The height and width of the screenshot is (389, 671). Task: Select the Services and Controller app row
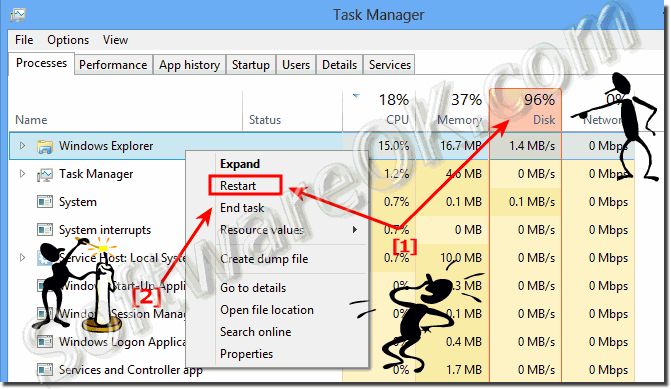pyautogui.click(x=131, y=370)
